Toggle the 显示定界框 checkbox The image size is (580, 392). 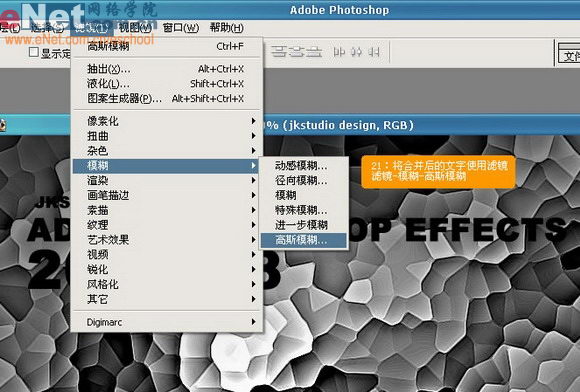(x=34, y=52)
